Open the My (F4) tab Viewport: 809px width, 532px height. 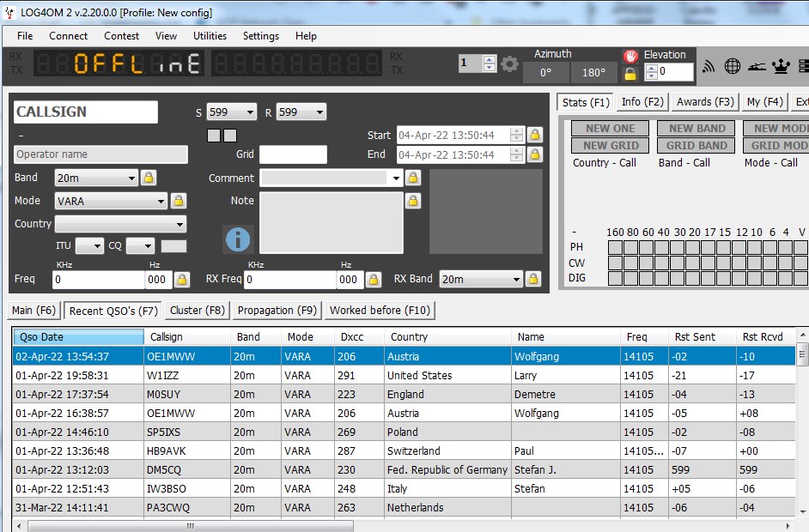pos(765,102)
